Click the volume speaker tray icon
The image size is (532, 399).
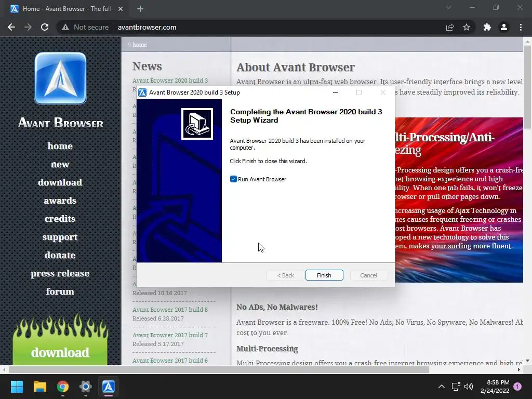(x=469, y=387)
